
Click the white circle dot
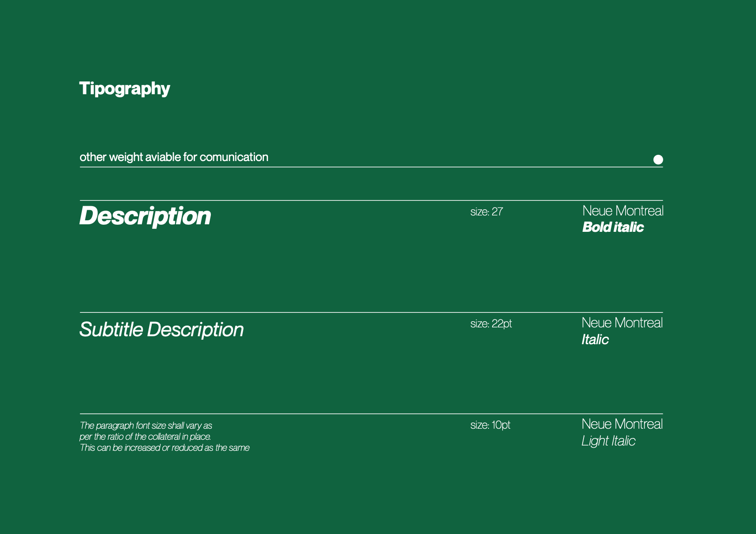click(658, 160)
